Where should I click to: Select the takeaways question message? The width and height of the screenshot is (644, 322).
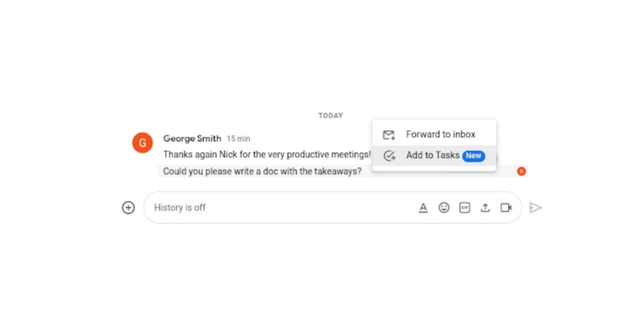pyautogui.click(x=262, y=171)
